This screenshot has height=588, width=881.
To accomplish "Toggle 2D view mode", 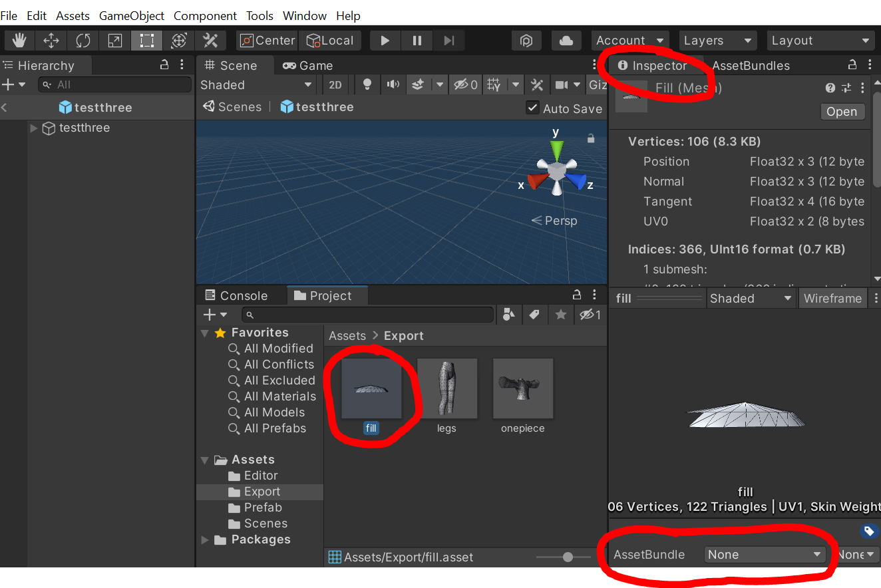I will [336, 84].
